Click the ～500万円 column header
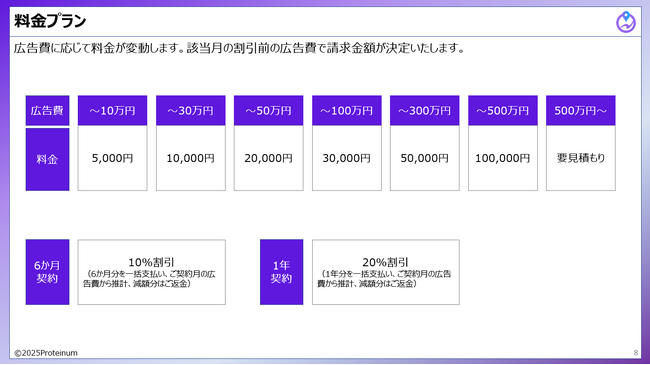Screen dimensions: 650x365 [503, 111]
